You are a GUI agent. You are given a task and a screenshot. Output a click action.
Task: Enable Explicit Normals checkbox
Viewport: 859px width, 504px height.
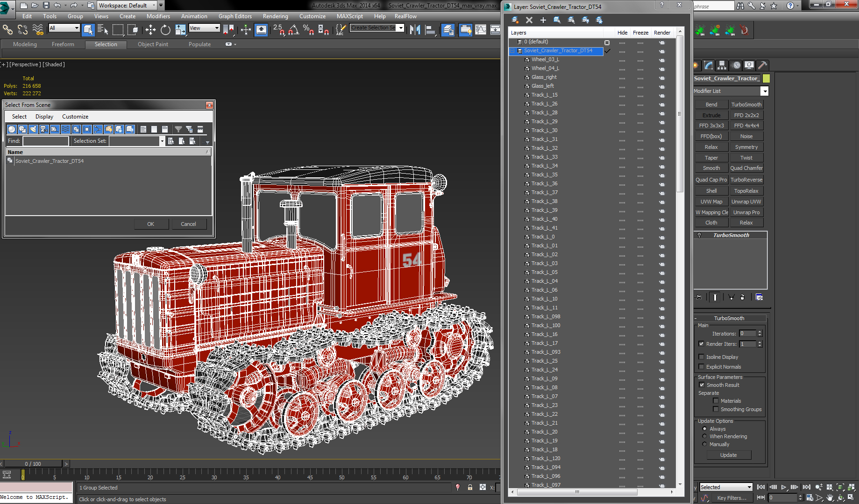point(701,366)
